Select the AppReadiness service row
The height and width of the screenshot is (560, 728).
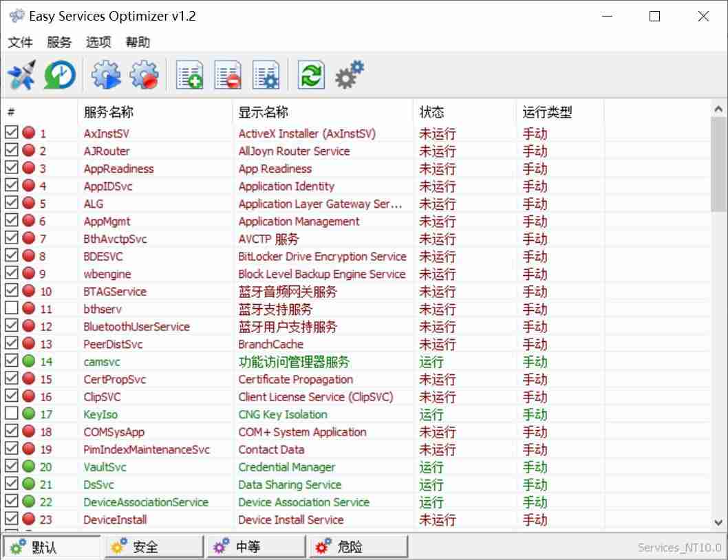(356, 169)
